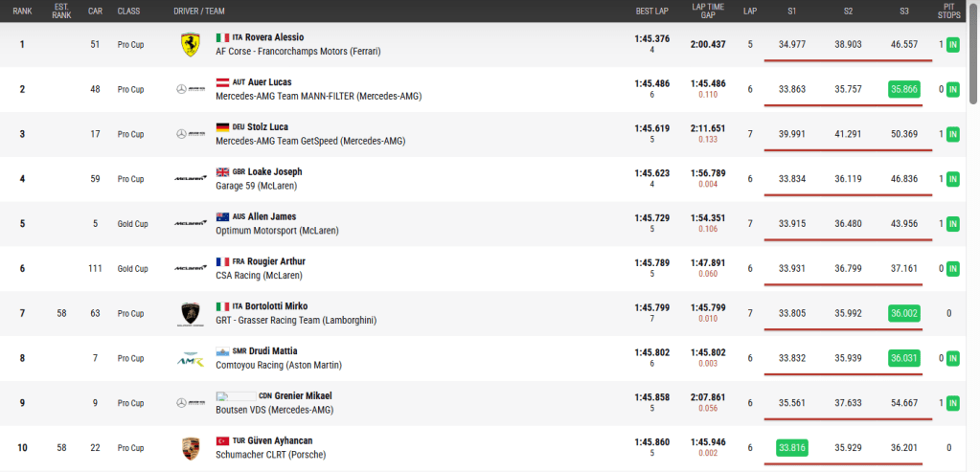
Task: Sort by PIT STOPS column header
Action: [948, 11]
